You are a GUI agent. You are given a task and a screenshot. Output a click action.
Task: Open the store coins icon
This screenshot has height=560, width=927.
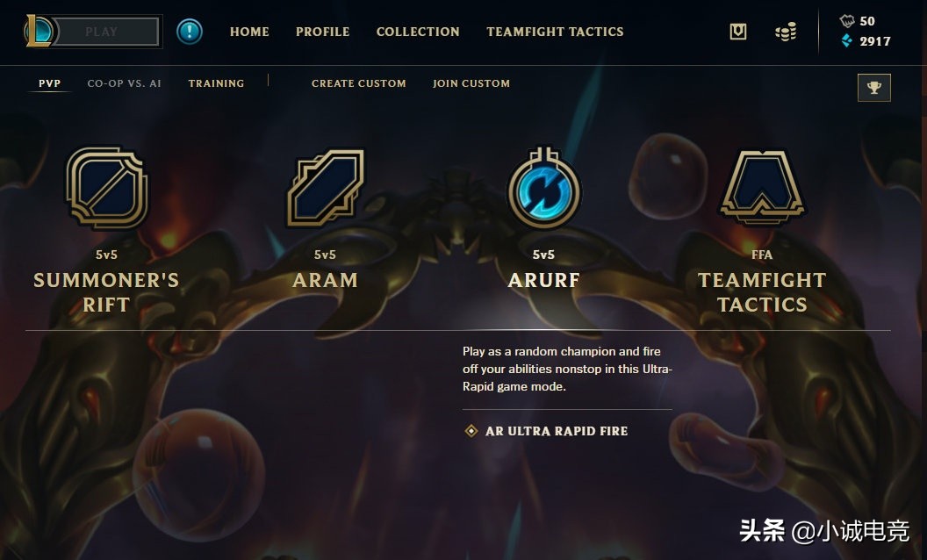point(786,32)
